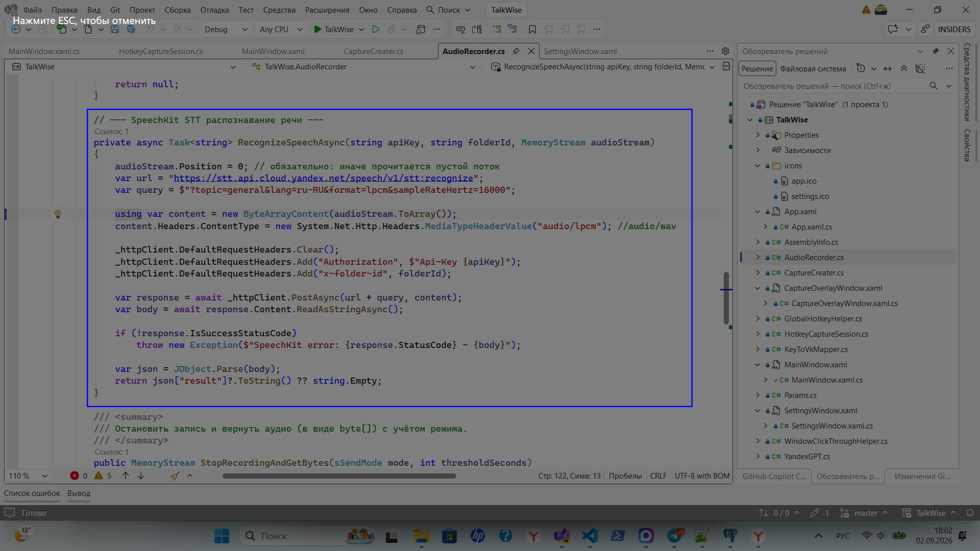Select the Файловая система view button
The width and height of the screenshot is (980, 551).
(813, 68)
